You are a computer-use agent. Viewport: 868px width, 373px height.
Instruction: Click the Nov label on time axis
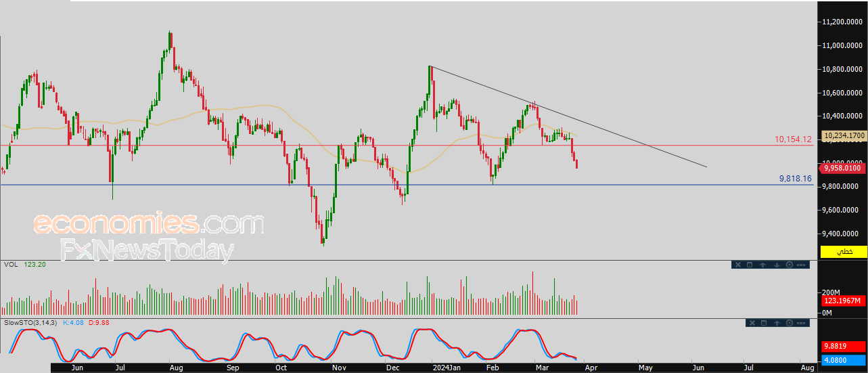point(340,368)
